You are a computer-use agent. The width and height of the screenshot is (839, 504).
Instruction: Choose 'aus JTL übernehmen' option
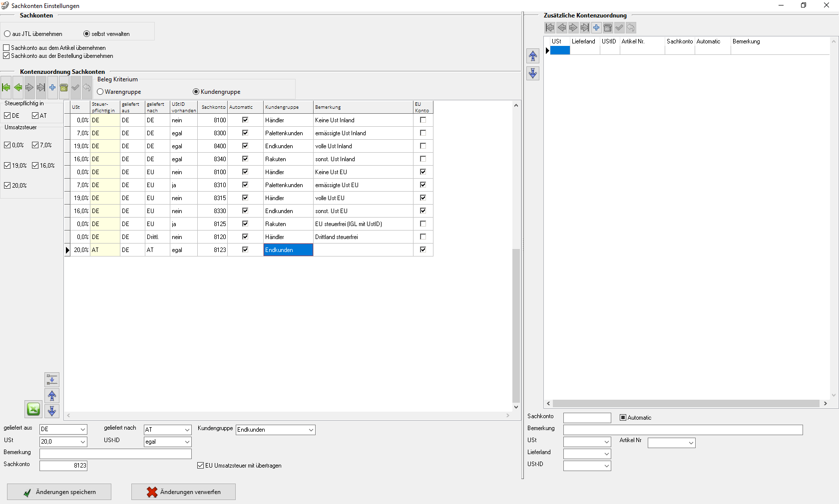pos(7,34)
